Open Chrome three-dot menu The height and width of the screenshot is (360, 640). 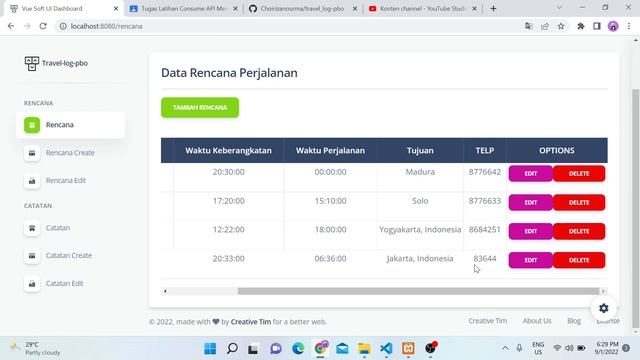[629, 26]
